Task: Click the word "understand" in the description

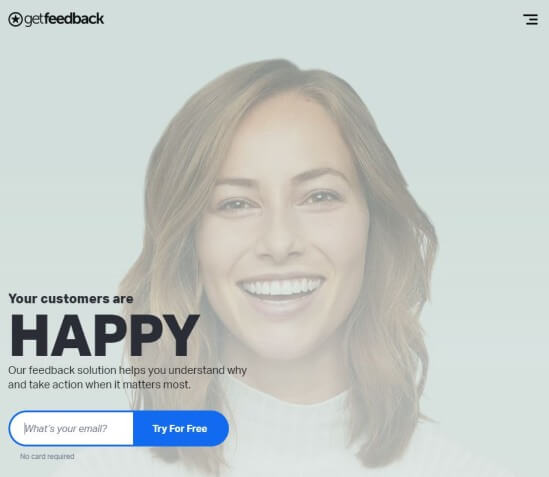Action: [196, 370]
